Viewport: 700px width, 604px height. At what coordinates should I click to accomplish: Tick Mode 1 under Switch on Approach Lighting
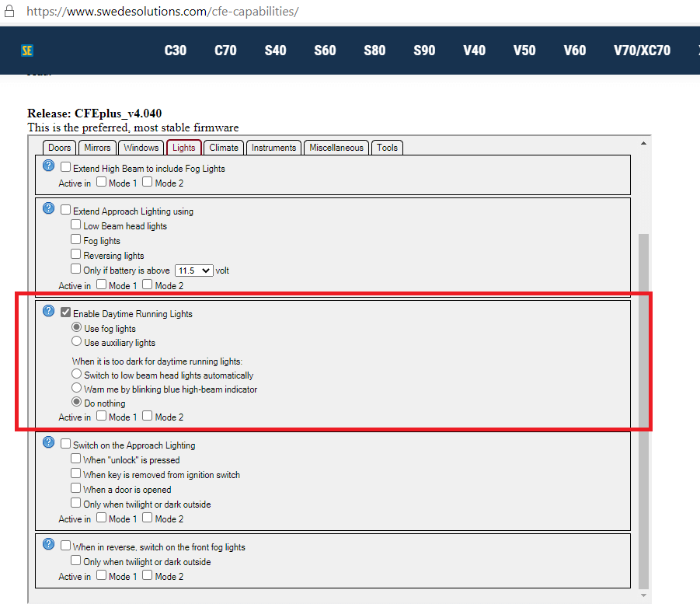pyautogui.click(x=101, y=518)
